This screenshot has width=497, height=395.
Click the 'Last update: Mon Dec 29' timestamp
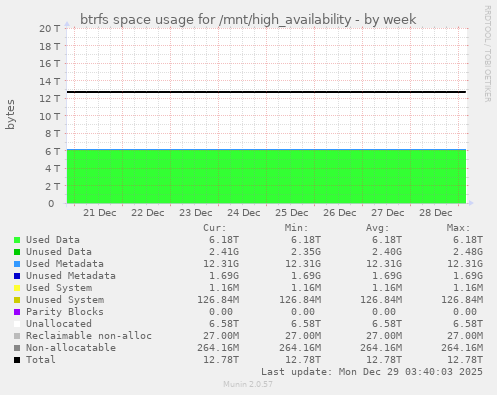coord(372,372)
